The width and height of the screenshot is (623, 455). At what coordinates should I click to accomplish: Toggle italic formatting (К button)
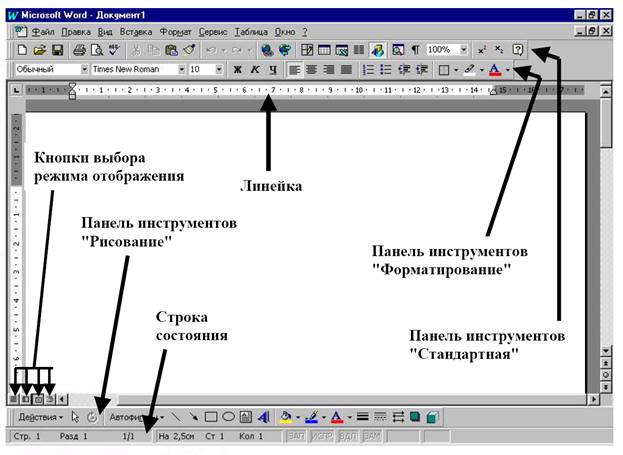point(255,70)
